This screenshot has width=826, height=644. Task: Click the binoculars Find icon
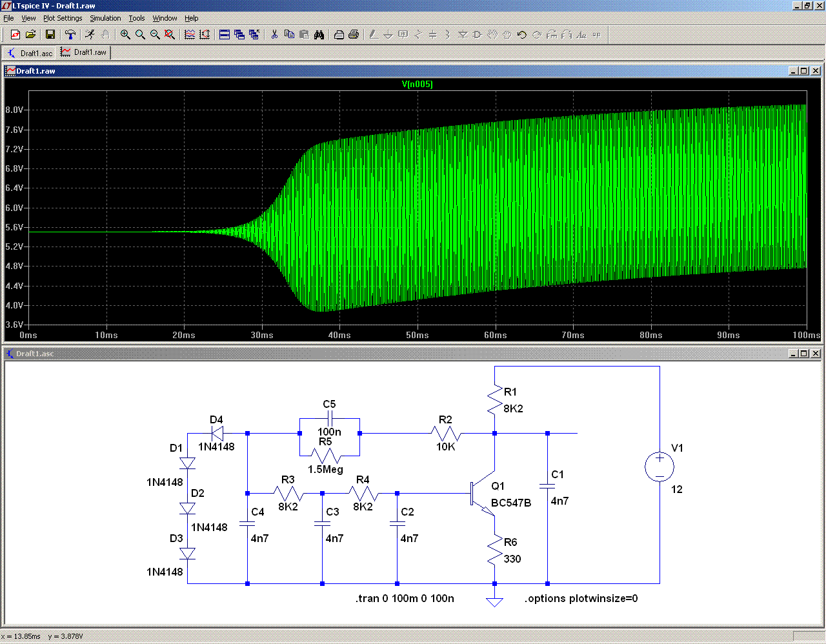click(x=319, y=35)
